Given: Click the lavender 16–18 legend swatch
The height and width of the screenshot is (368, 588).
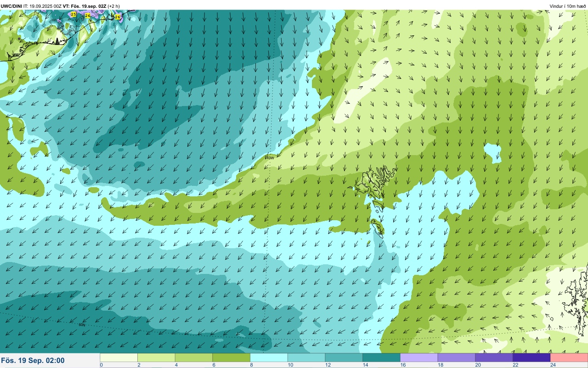Looking at the screenshot, I should pyautogui.click(x=419, y=357).
